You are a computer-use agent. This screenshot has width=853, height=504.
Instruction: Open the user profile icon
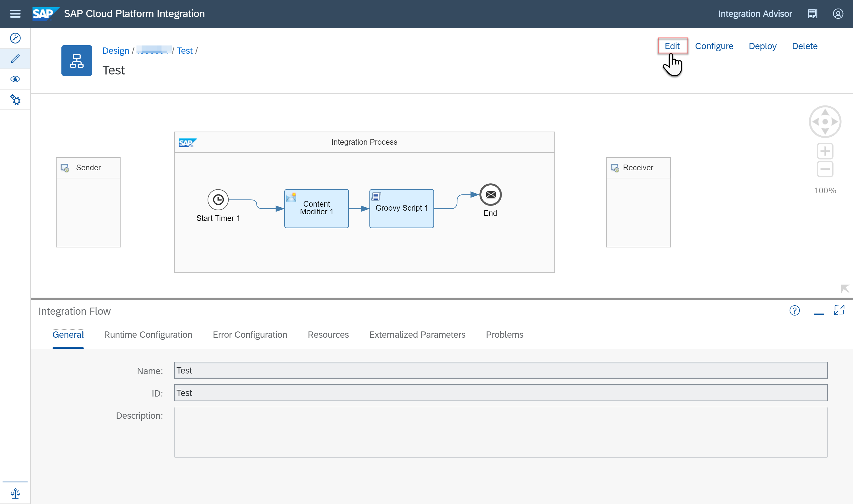pos(838,14)
